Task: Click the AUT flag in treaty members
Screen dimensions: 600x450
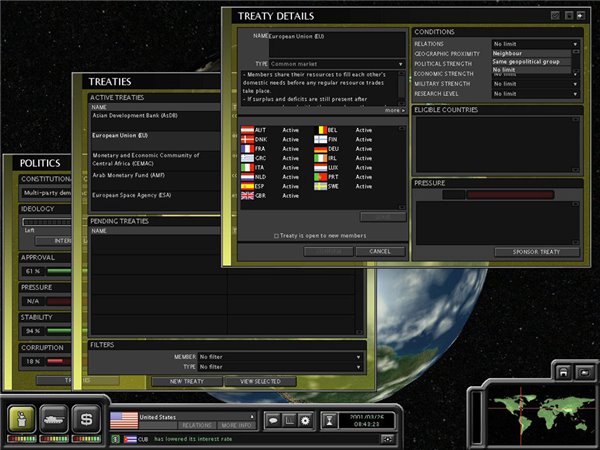Action: 247,130
